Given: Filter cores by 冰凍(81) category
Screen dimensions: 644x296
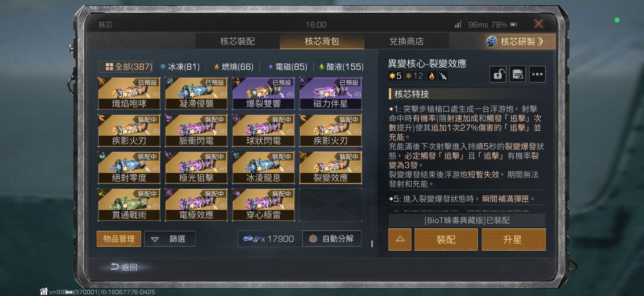Looking at the screenshot, I should [x=180, y=67].
